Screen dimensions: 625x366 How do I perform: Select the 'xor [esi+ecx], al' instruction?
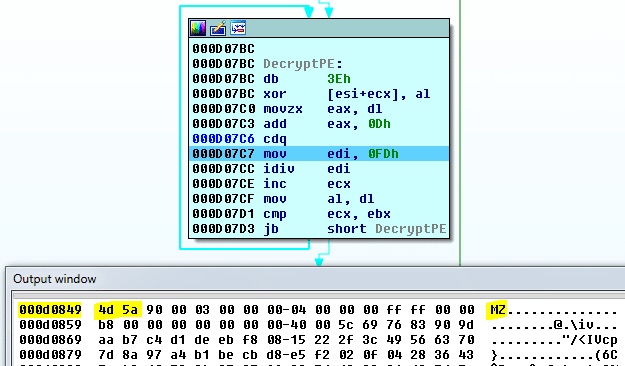tap(319, 94)
